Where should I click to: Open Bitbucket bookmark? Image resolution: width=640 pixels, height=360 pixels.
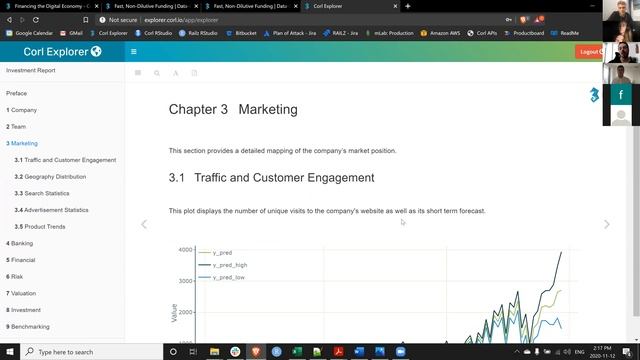[241, 33]
